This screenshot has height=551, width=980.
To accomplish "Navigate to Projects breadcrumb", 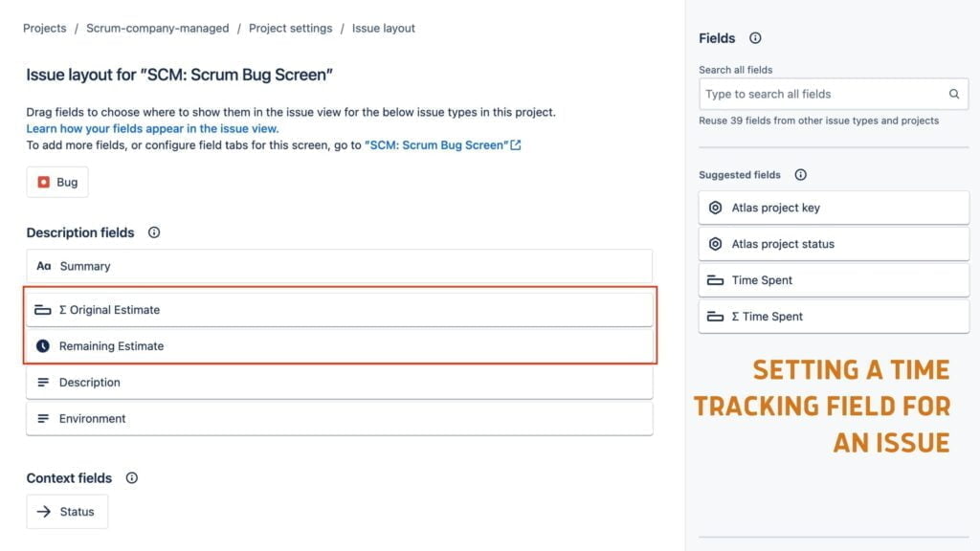I will click(x=44, y=28).
